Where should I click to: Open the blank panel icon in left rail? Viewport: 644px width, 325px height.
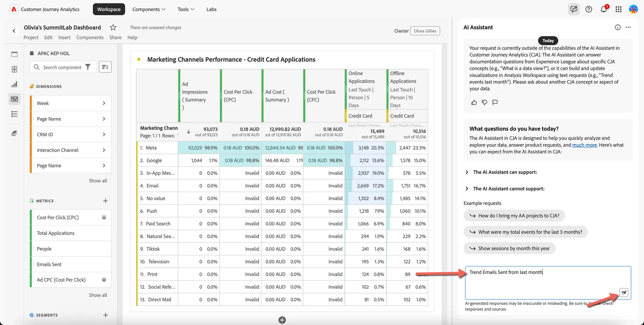coord(15,54)
